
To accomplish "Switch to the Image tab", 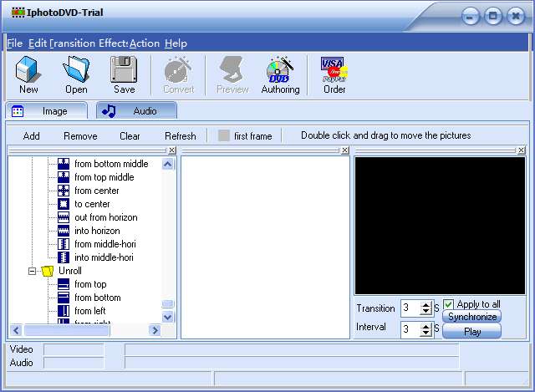I will tap(47, 111).
